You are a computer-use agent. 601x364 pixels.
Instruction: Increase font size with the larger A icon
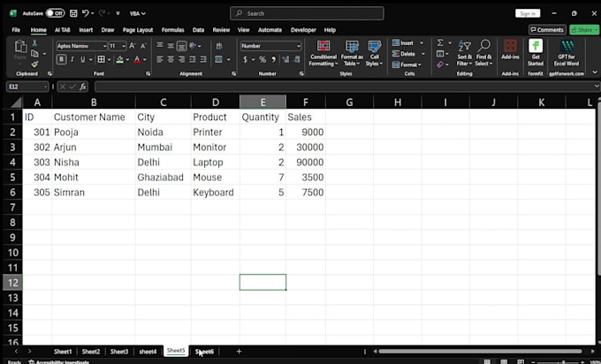(133, 46)
